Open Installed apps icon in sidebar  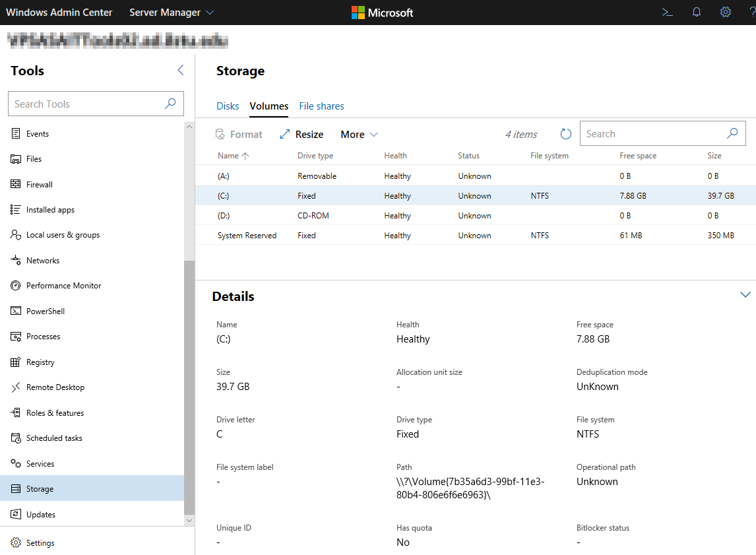[16, 210]
